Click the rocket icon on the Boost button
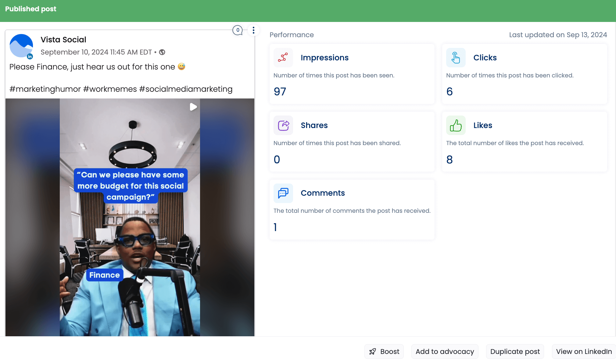 pos(373,351)
